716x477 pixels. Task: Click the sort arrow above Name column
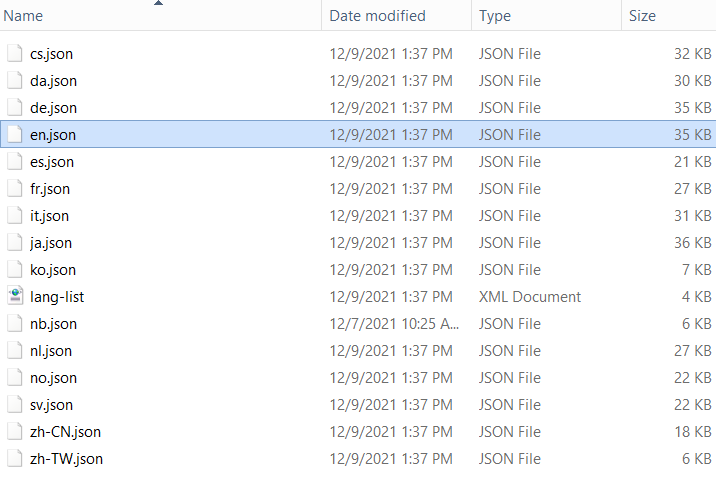tap(159, 3)
